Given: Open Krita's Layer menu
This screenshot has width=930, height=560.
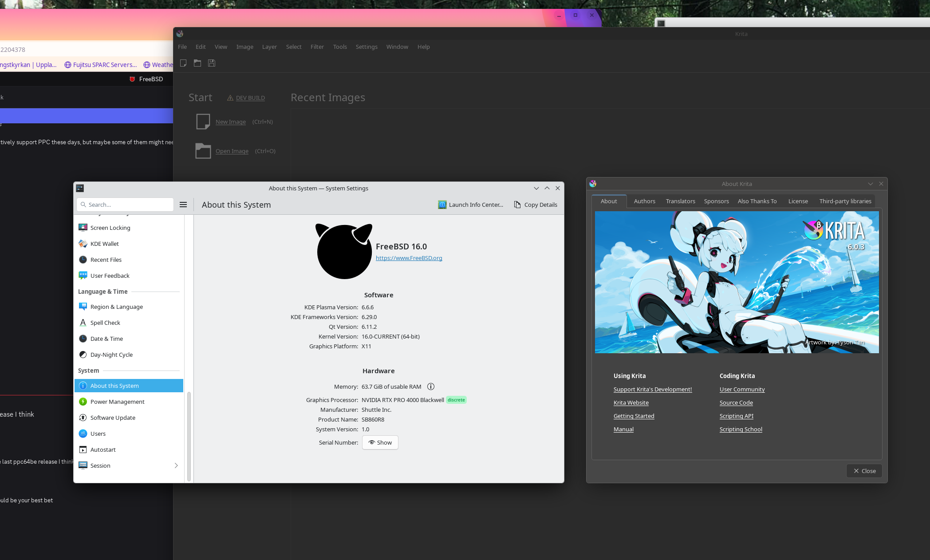Looking at the screenshot, I should (x=269, y=47).
